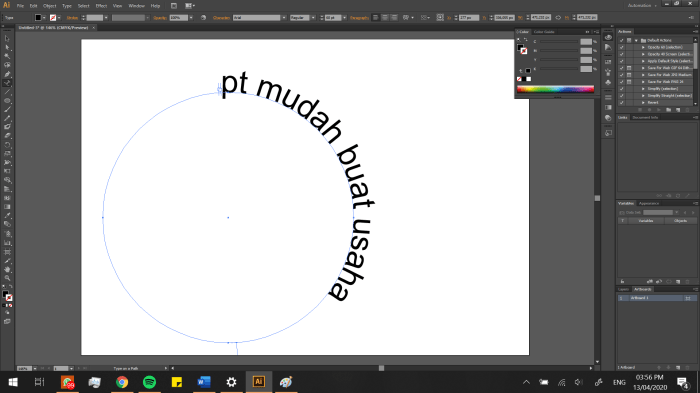Select the Eraser tool
Viewport: 700px width, 393px height.
coord(7,136)
